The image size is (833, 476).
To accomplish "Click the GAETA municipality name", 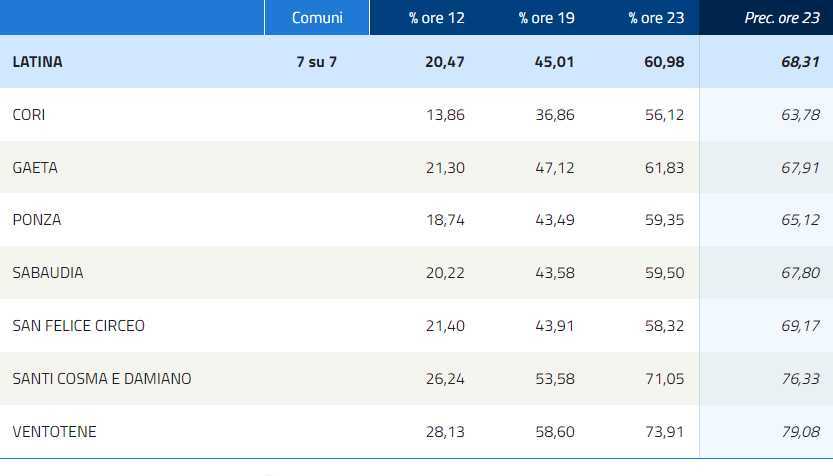I will (35, 168).
